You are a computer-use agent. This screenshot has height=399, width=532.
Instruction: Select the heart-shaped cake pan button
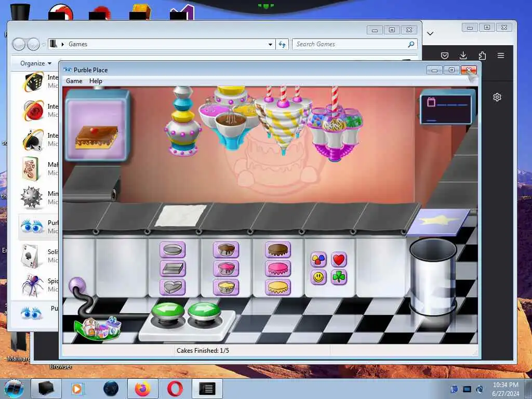tap(172, 287)
